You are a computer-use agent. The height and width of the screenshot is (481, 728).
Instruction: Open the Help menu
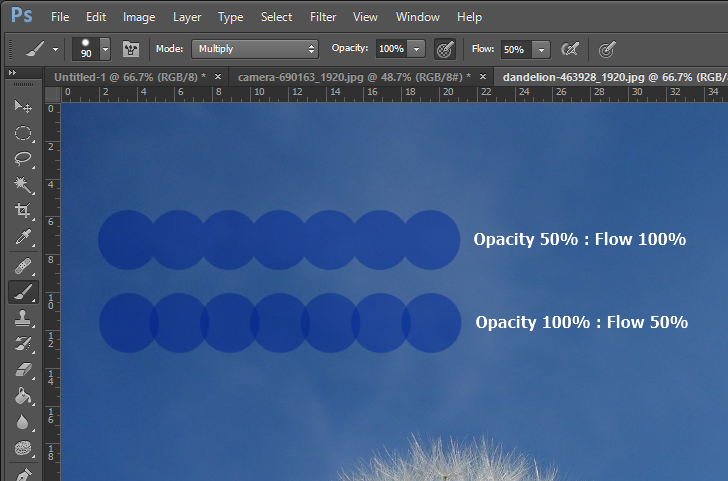(469, 17)
